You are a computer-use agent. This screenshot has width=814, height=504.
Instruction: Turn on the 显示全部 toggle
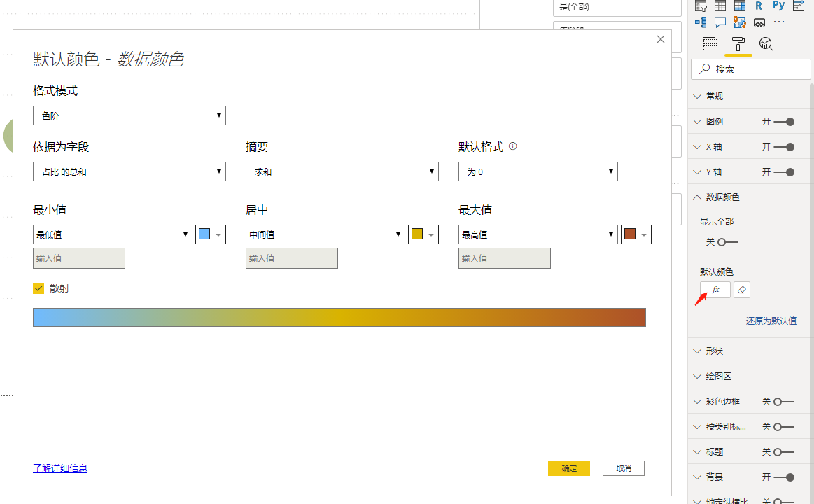pos(727,242)
